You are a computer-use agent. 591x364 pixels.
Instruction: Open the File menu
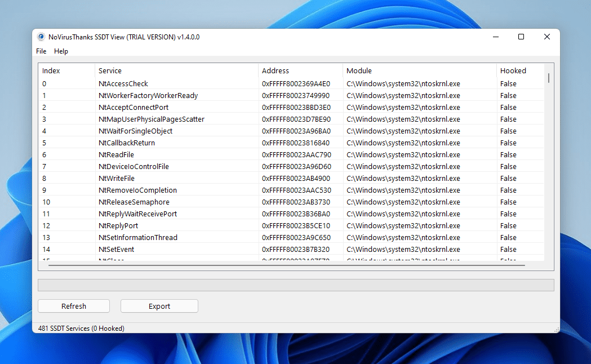41,51
